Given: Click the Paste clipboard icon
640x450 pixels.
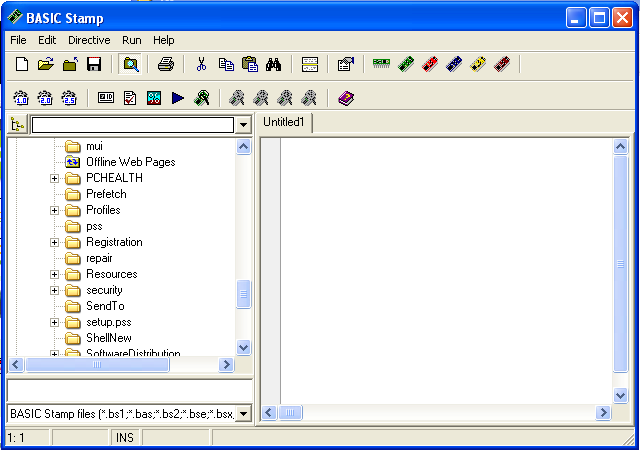Looking at the screenshot, I should 250,64.
